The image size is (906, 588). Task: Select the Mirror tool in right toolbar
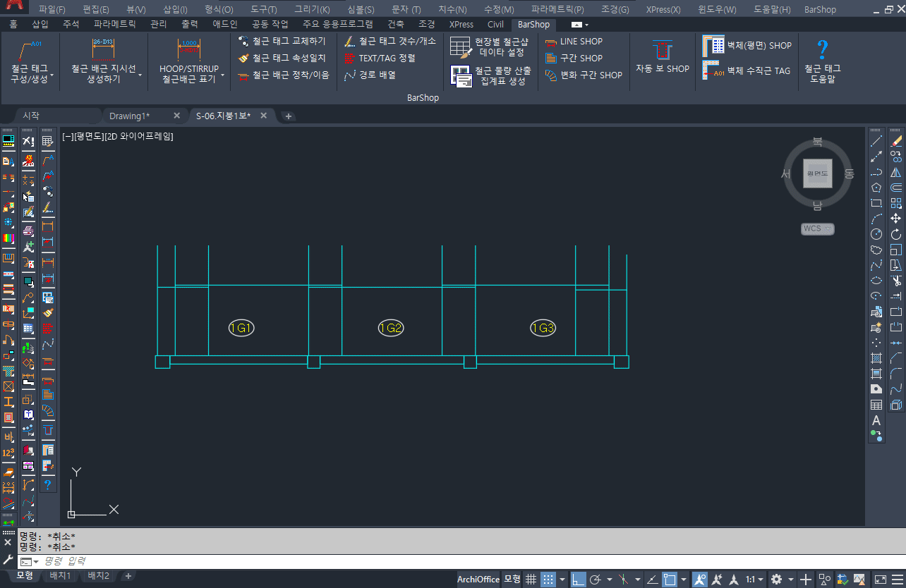pyautogui.click(x=896, y=172)
